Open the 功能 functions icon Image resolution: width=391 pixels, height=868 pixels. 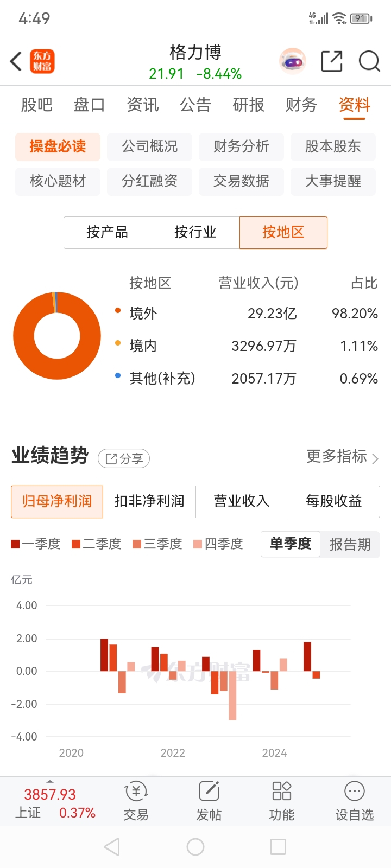[282, 792]
